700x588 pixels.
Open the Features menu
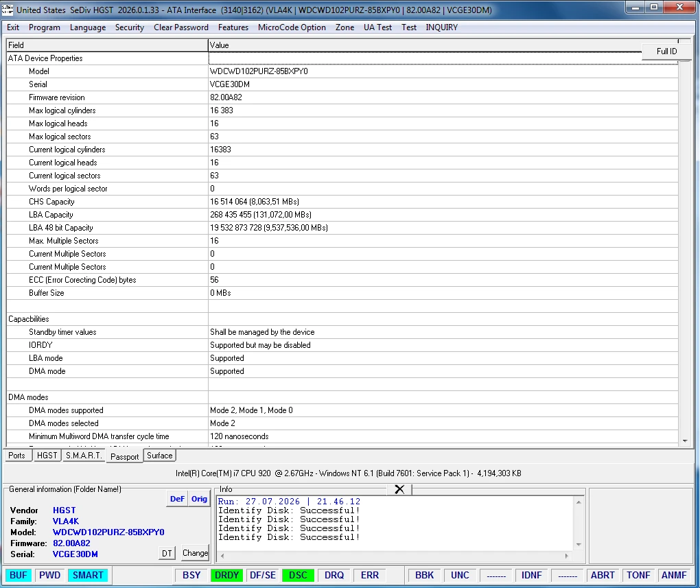pyautogui.click(x=233, y=27)
